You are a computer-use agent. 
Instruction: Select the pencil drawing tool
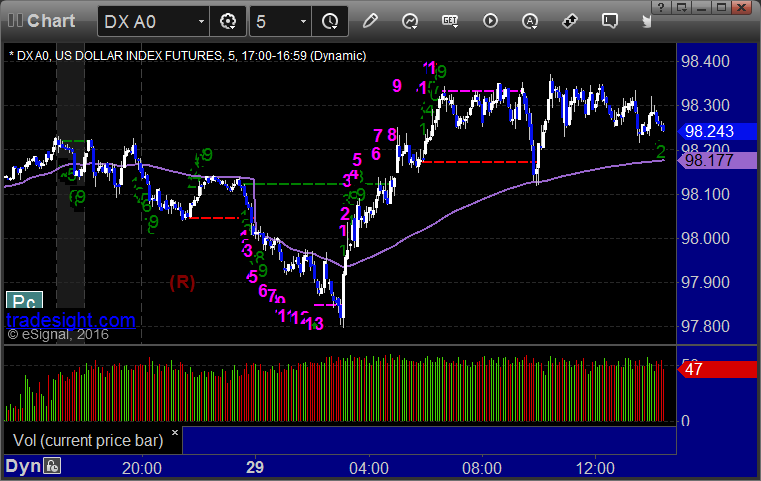(370, 21)
